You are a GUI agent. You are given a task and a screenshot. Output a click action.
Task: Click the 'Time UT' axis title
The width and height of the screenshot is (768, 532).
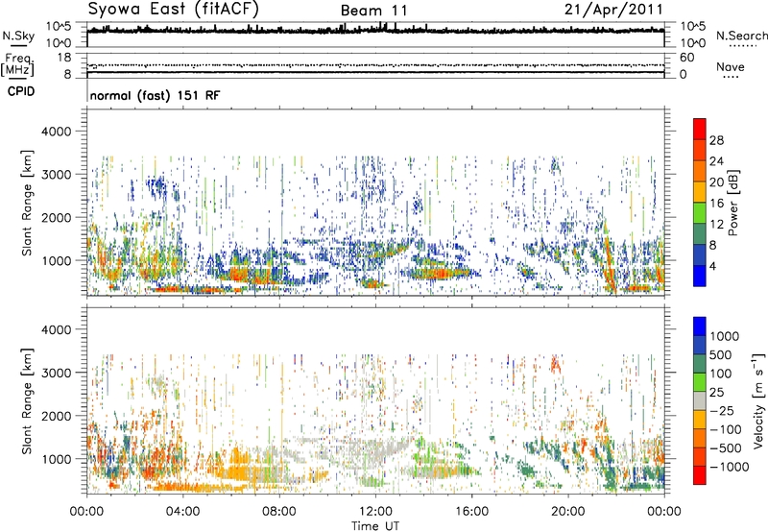[x=375, y=525]
